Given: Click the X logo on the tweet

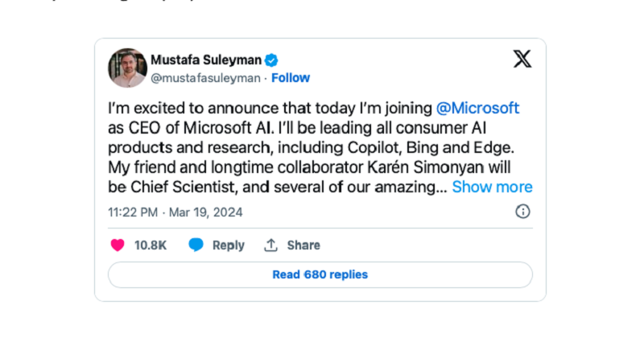Looking at the screenshot, I should coord(522,59).
